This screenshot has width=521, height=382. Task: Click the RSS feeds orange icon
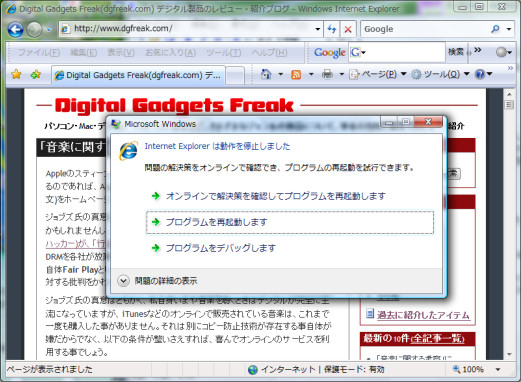(296, 74)
